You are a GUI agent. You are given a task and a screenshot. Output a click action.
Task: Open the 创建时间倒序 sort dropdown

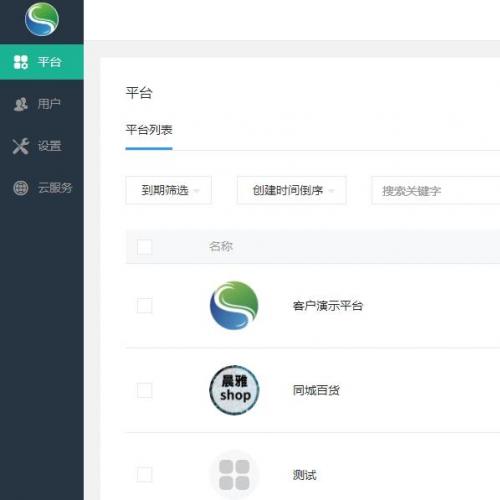pos(292,190)
